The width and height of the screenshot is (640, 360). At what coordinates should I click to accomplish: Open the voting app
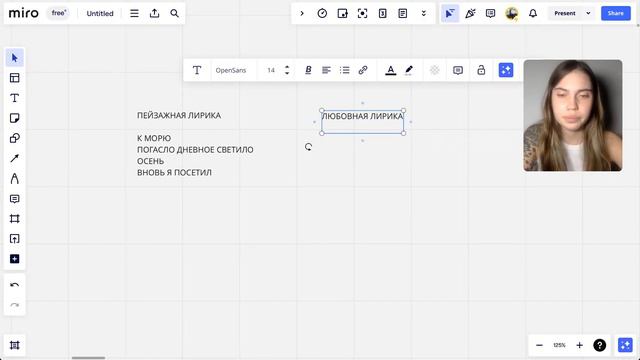pyautogui.click(x=382, y=13)
